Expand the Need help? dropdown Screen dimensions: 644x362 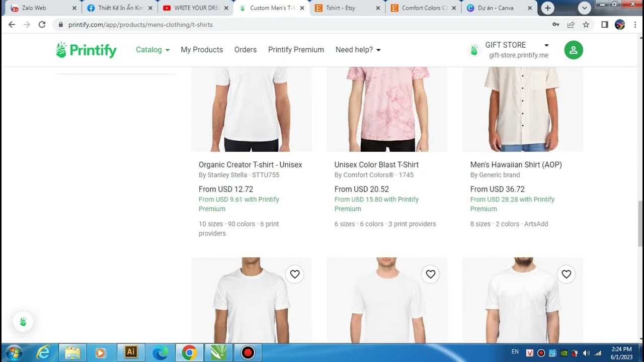click(x=358, y=50)
